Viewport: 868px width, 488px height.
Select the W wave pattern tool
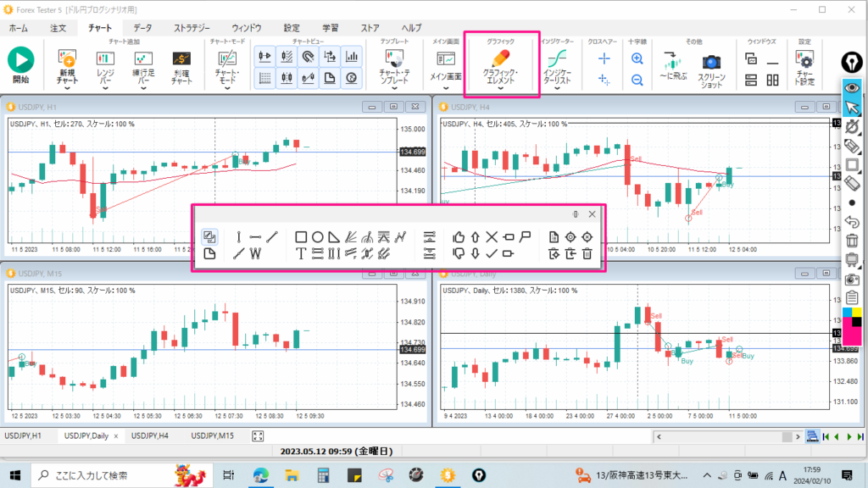(255, 254)
